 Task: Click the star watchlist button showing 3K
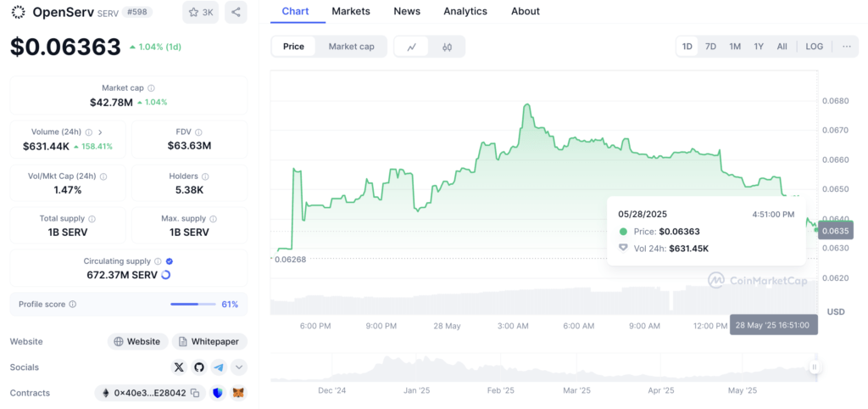200,12
